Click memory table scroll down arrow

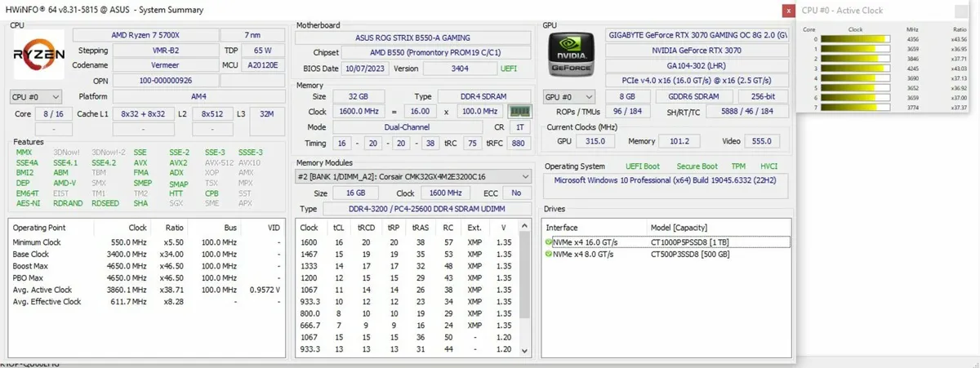tap(525, 352)
